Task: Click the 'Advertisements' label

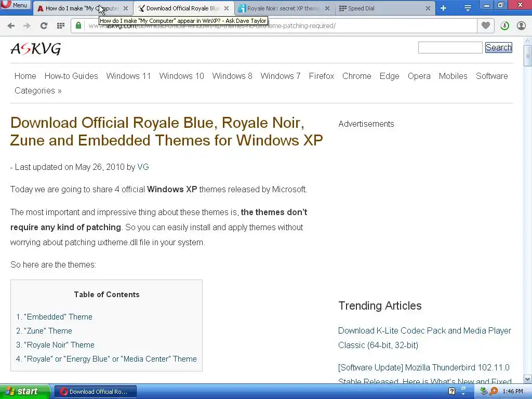Action: click(366, 124)
